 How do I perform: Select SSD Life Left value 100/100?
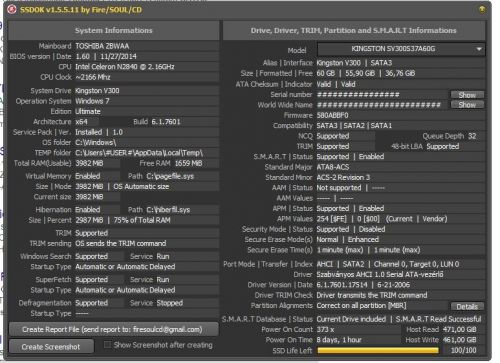click(x=463, y=350)
